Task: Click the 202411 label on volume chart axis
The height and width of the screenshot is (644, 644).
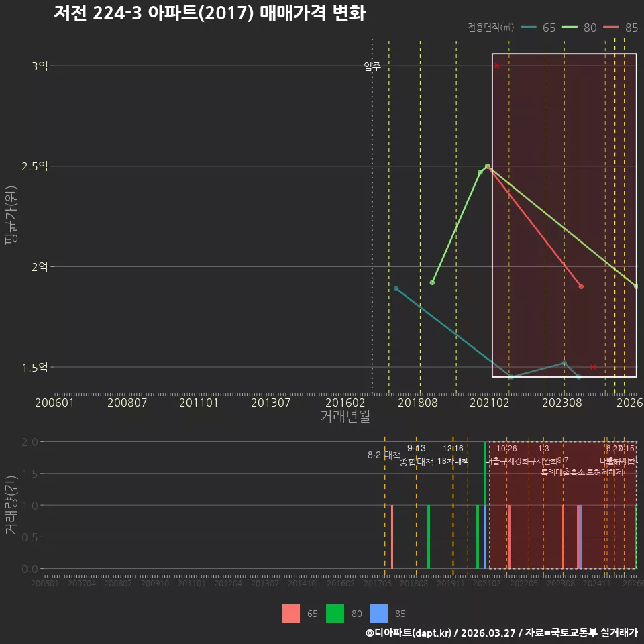Action: [597, 583]
